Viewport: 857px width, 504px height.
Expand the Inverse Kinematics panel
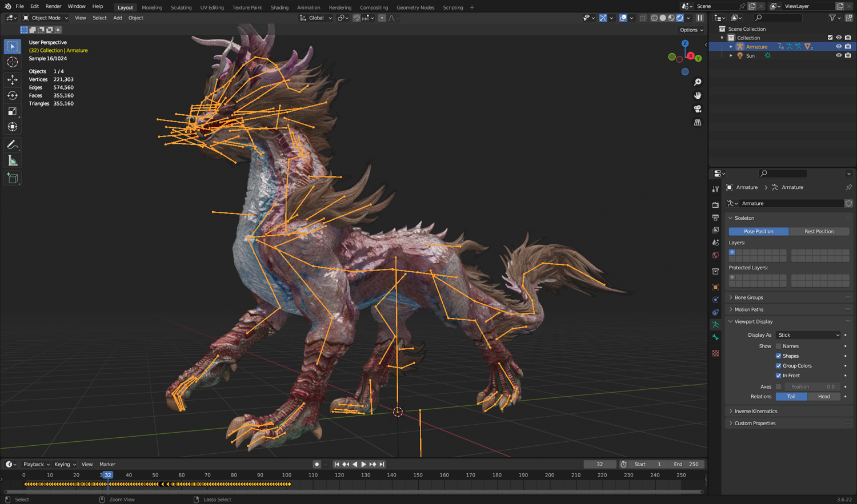(755, 411)
